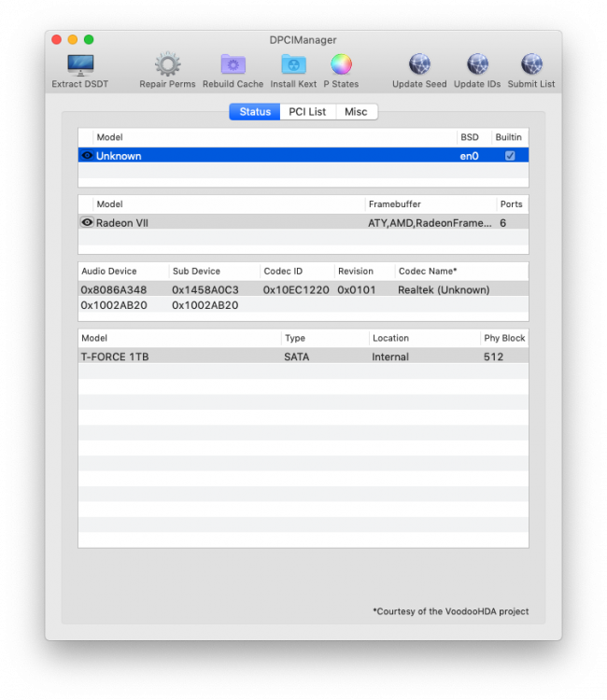
Task: Click the Builtin column header
Action: 508,137
